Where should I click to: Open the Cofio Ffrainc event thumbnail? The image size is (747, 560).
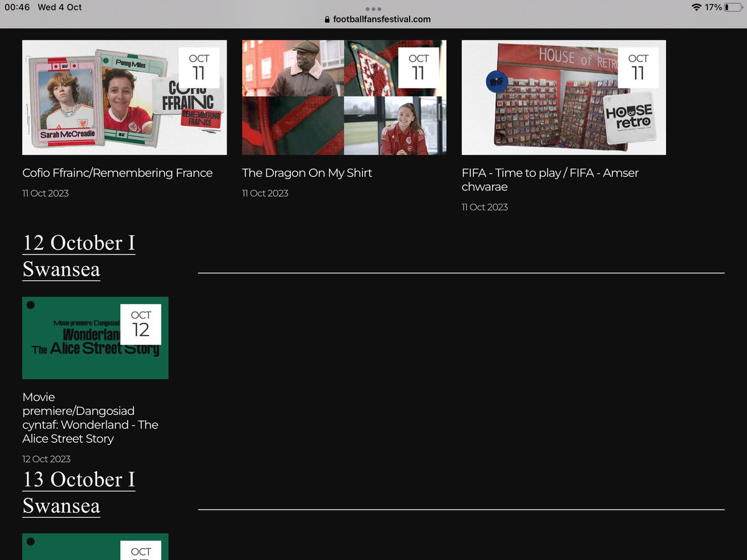(125, 98)
